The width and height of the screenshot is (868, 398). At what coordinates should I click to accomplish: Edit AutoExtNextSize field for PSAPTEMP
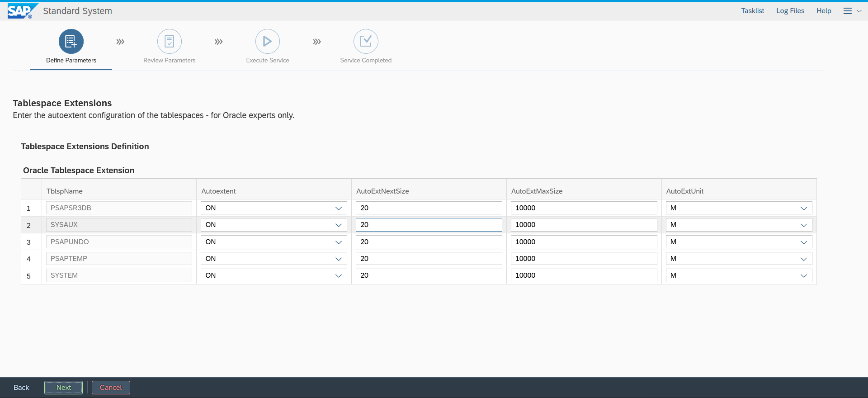point(429,259)
